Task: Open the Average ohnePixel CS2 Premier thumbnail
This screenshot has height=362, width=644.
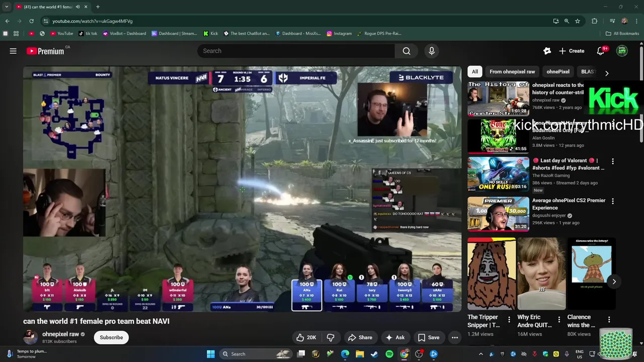Action: pos(498,214)
